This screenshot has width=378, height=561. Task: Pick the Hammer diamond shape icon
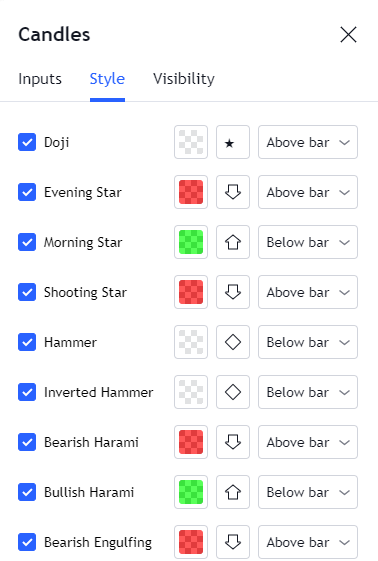tap(233, 342)
